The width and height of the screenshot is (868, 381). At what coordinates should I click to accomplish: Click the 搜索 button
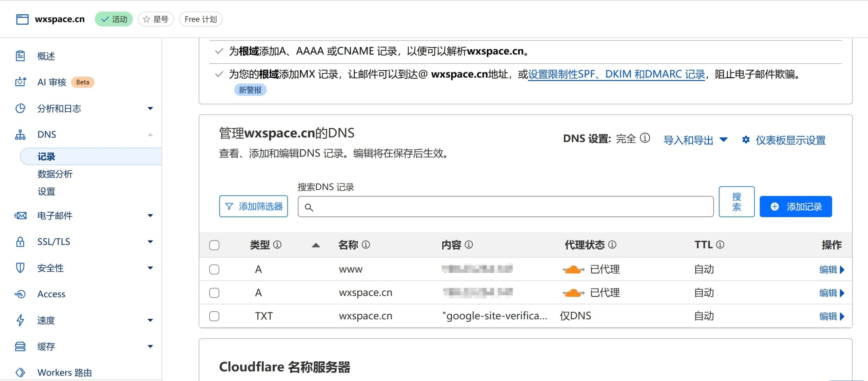pos(736,202)
